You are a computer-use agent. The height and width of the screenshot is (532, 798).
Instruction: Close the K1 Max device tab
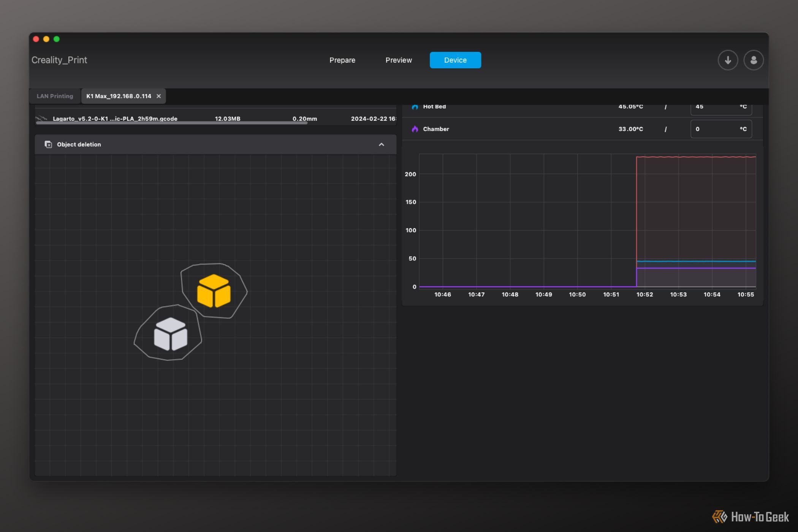pyautogui.click(x=159, y=96)
